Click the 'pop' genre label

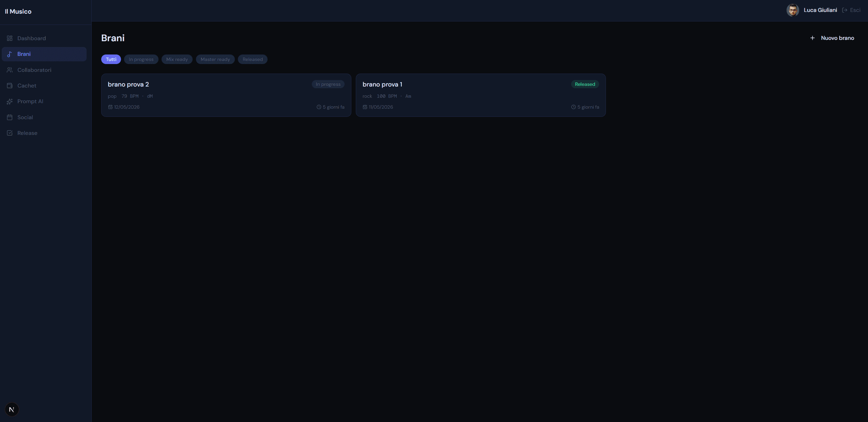pos(112,96)
